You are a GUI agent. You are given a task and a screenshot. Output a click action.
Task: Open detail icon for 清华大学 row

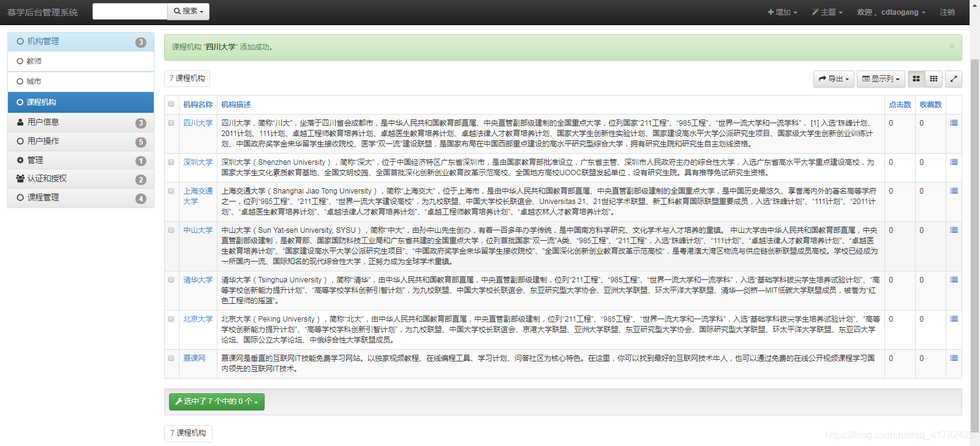click(x=954, y=280)
